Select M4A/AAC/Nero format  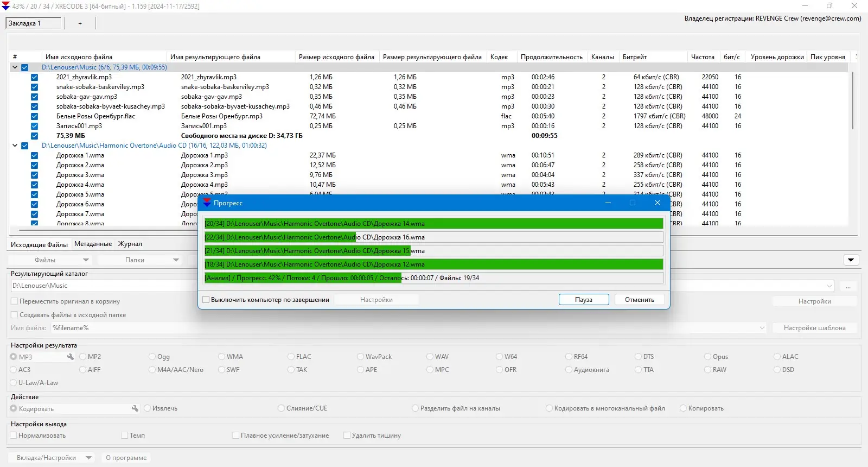coord(152,370)
